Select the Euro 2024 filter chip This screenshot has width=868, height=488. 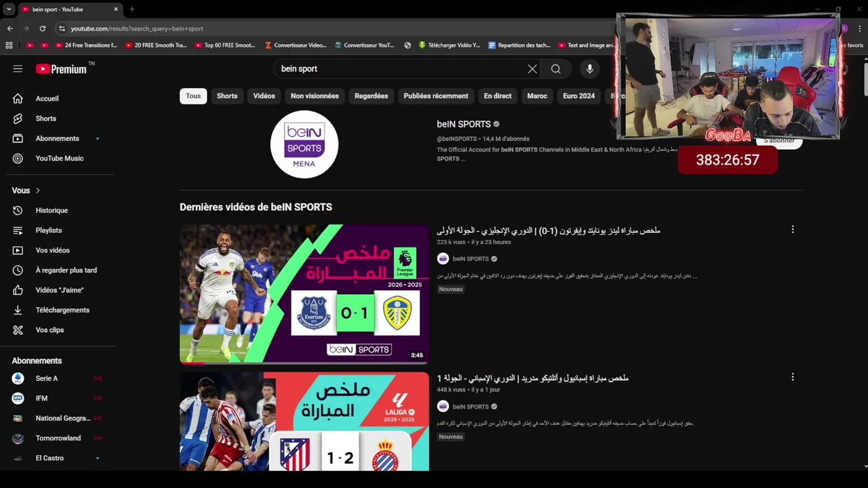[578, 96]
